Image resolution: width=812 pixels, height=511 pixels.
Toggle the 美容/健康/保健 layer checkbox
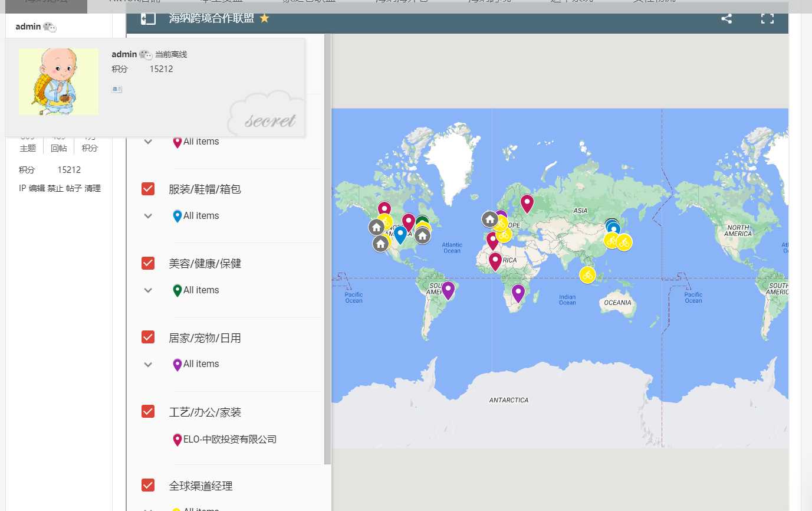[x=148, y=263]
